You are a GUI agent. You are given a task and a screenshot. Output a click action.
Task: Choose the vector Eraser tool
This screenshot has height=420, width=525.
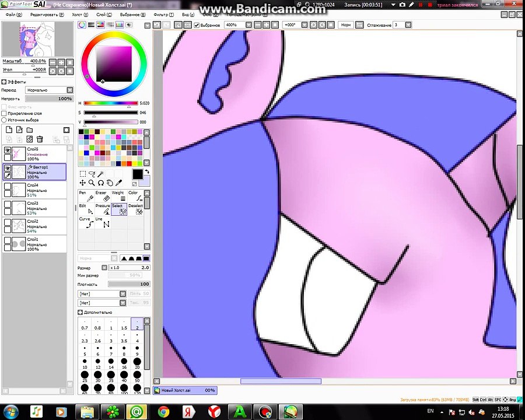coord(103,196)
